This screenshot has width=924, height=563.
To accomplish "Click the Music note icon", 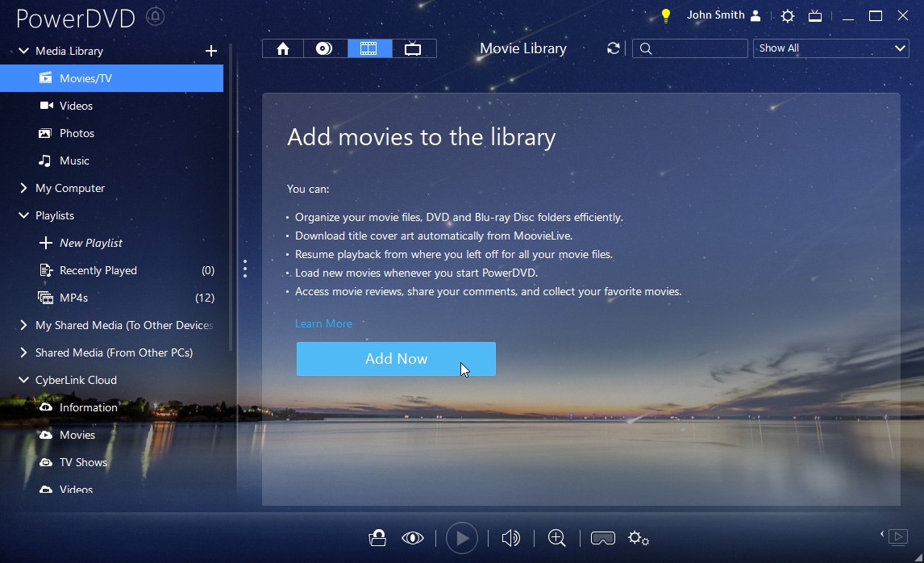I will [45, 161].
